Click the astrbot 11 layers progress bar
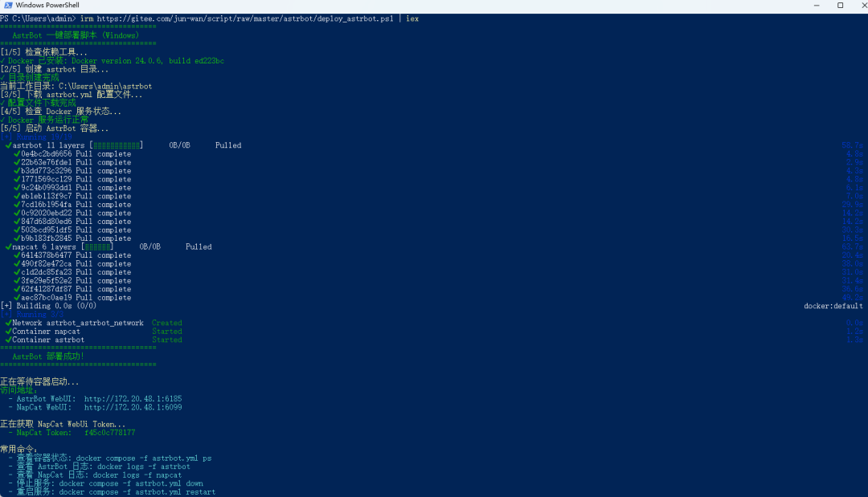Viewport: 868px width, 497px height. [x=117, y=145]
